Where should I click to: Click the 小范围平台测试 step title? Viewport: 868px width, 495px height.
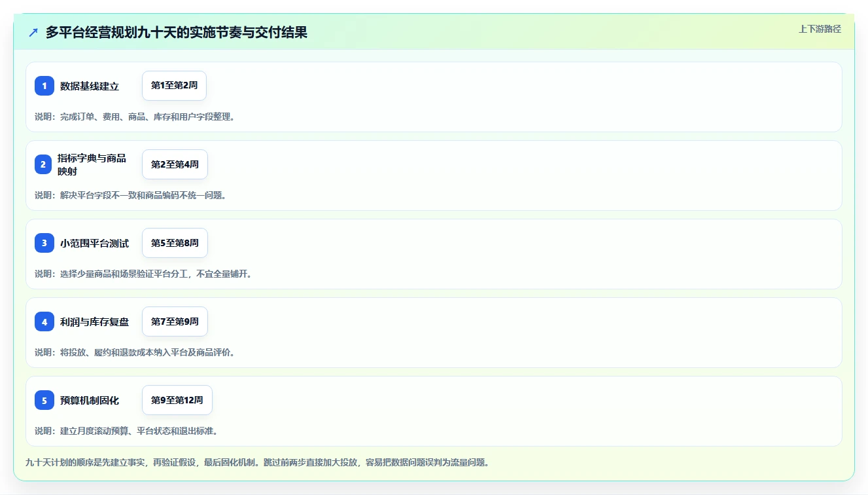pyautogui.click(x=94, y=243)
